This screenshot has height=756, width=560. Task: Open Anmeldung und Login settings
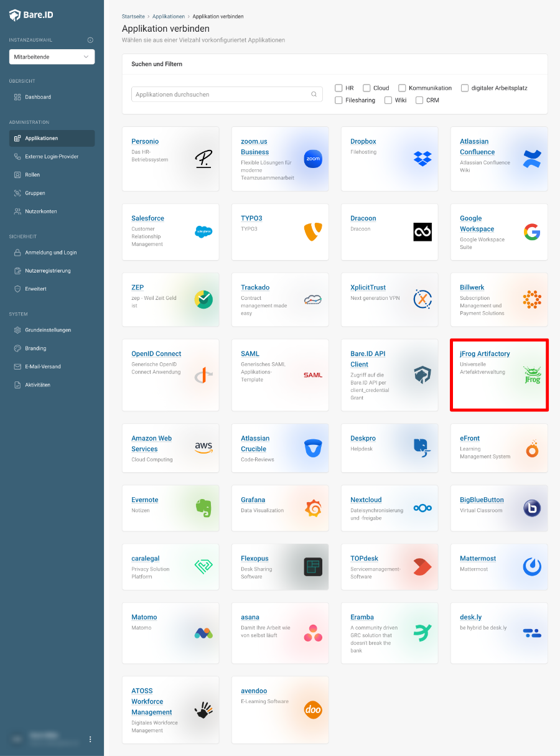pos(52,253)
